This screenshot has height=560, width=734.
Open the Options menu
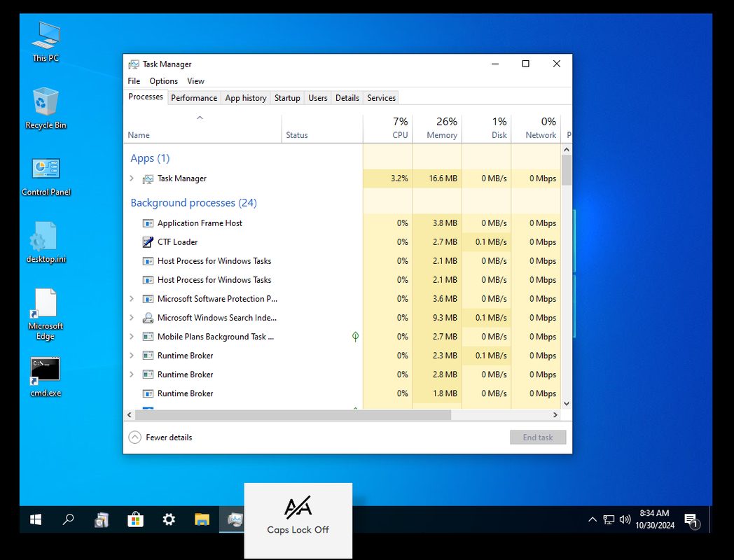(163, 81)
